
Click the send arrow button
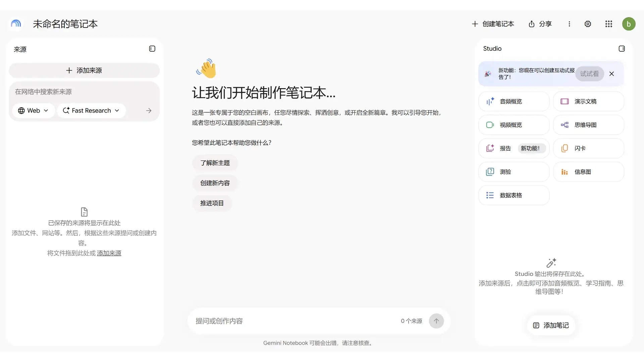tap(436, 321)
